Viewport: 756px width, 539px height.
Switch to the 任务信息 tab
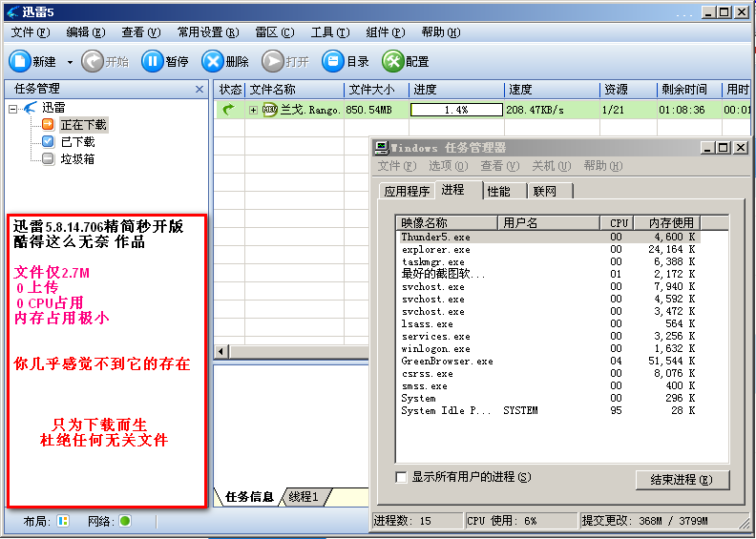[249, 497]
